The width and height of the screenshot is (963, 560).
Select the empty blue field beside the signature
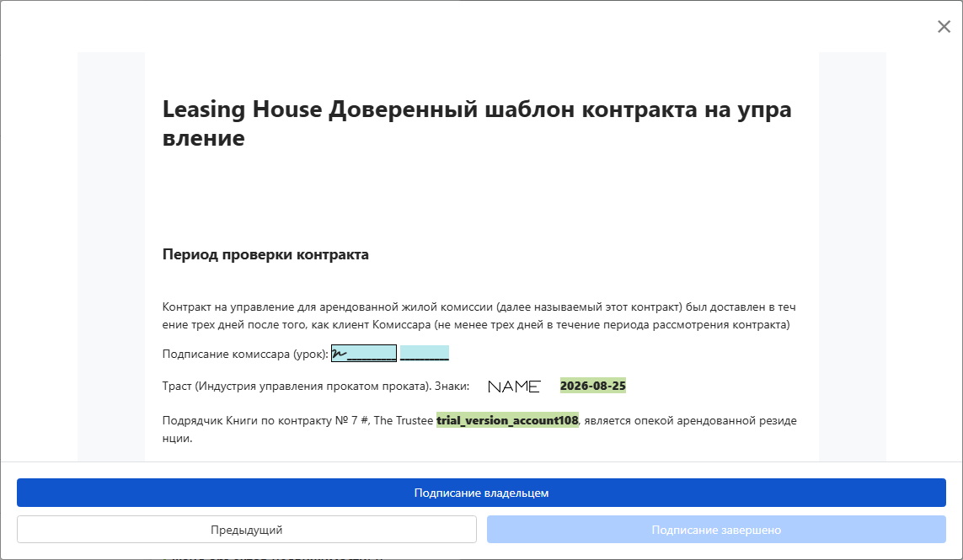pyautogui.click(x=425, y=353)
